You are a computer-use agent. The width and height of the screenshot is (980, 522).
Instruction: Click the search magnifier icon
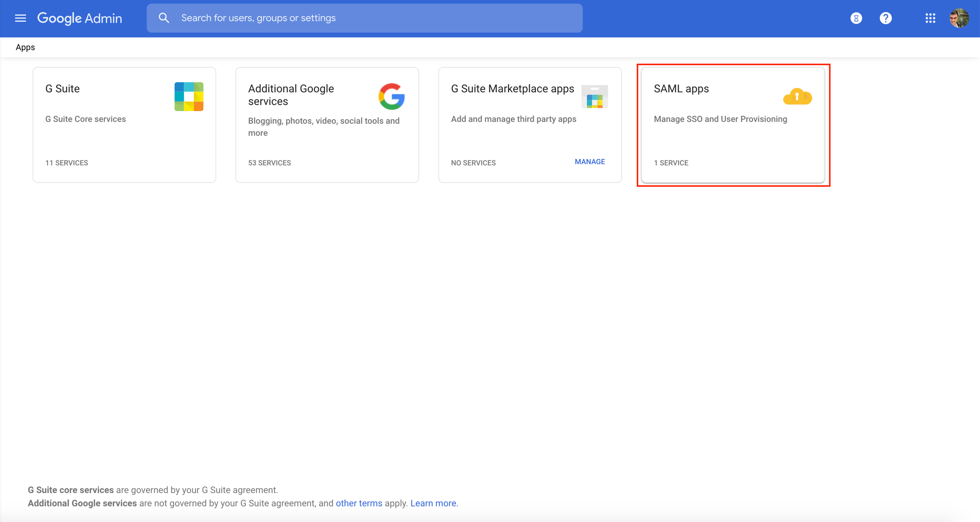pos(164,18)
